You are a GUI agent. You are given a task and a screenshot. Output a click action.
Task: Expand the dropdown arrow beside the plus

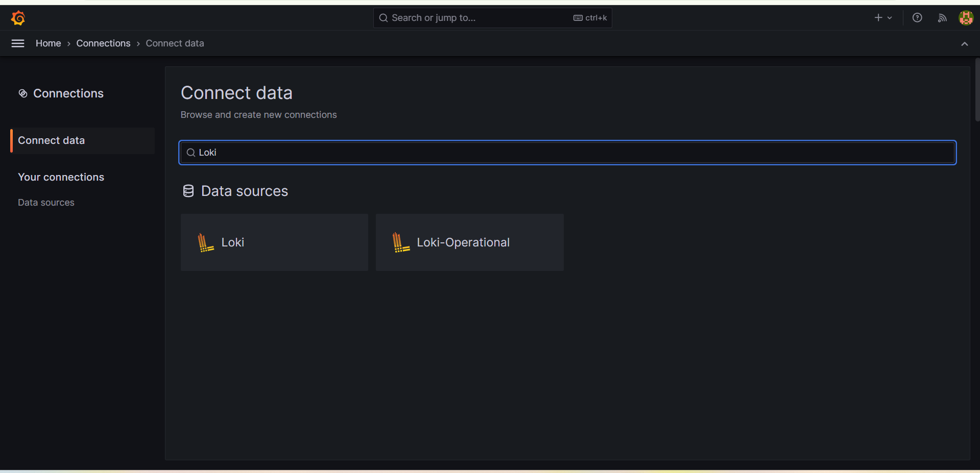(x=890, y=18)
